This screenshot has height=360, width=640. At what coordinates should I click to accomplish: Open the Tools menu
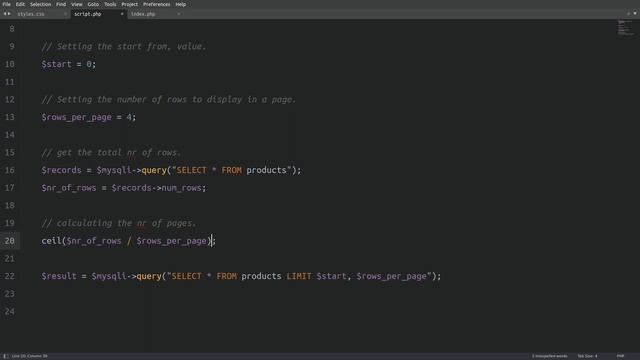[x=110, y=4]
